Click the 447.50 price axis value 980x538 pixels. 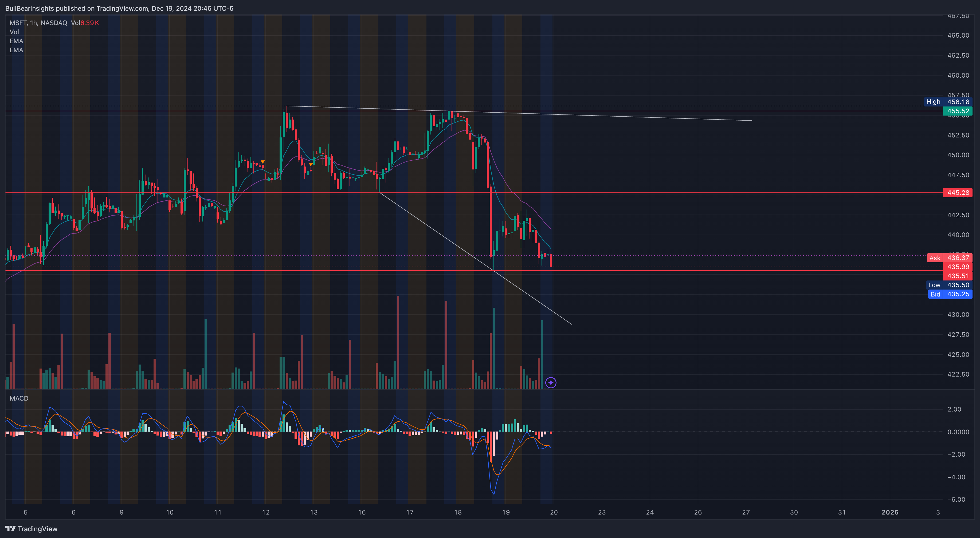pyautogui.click(x=958, y=175)
